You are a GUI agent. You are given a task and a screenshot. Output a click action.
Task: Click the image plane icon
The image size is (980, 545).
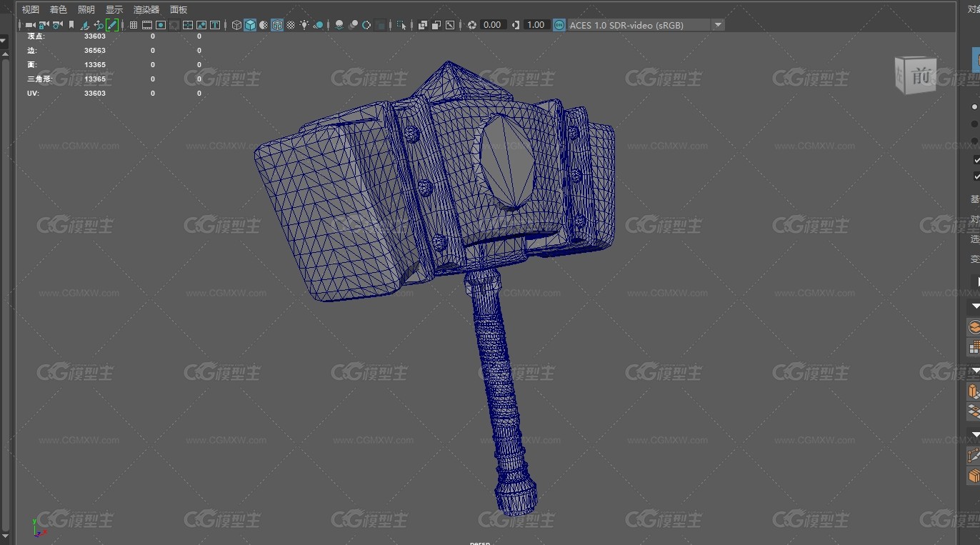[x=85, y=25]
